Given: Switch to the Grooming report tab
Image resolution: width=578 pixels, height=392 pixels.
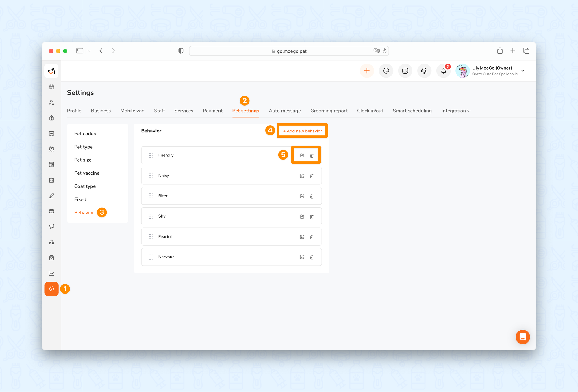Looking at the screenshot, I should coord(329,111).
